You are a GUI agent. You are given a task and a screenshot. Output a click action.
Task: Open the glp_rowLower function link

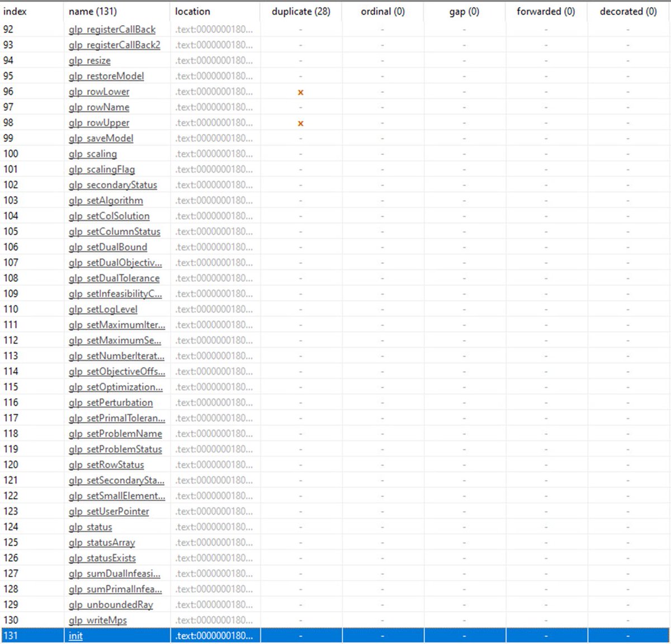(x=99, y=92)
